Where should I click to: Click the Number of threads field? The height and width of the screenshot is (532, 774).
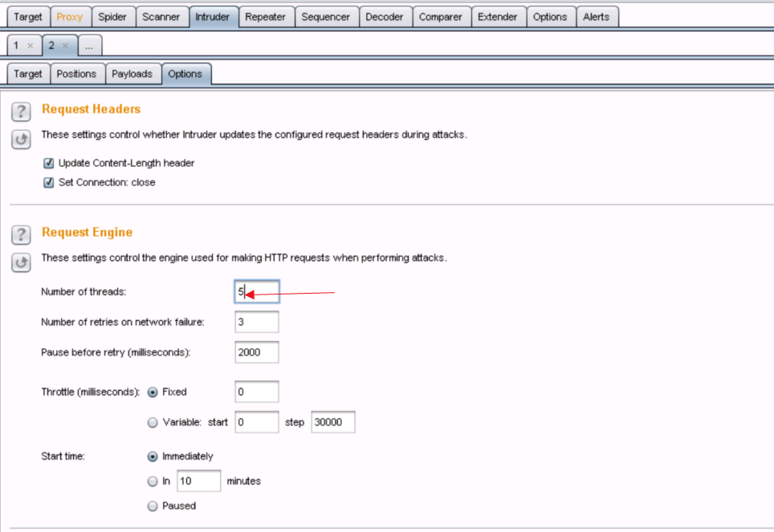[x=257, y=291]
